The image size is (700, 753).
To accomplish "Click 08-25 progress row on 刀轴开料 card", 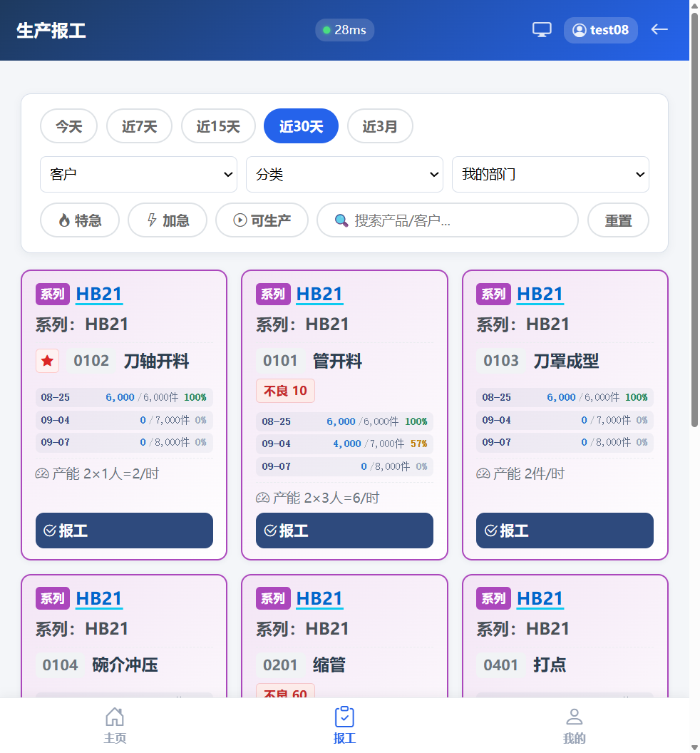I will click(x=124, y=397).
